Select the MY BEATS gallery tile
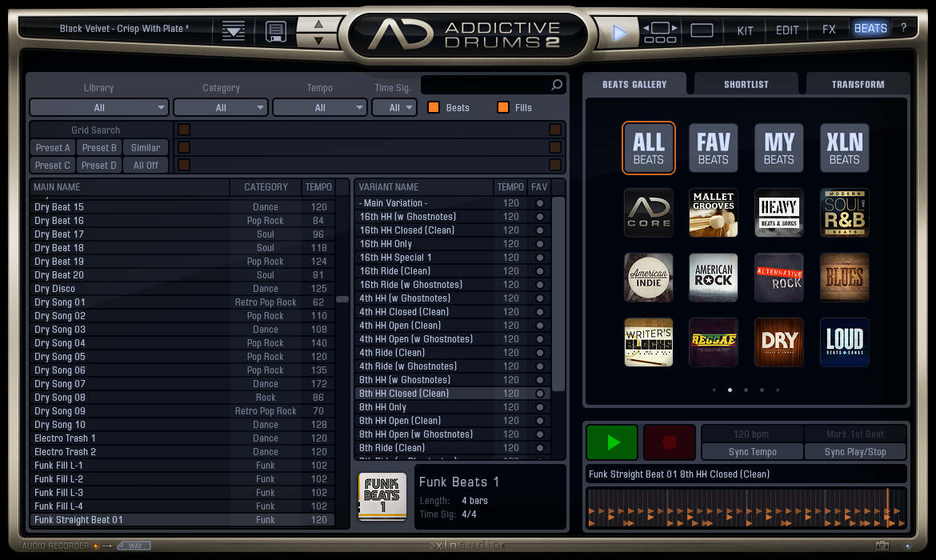Viewport: 936px width, 560px height. tap(779, 148)
